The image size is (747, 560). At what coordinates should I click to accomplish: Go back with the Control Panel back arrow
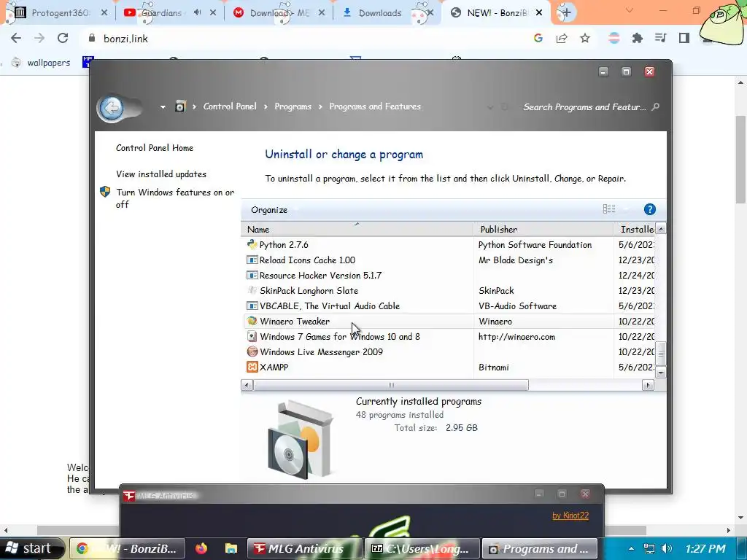[x=112, y=108]
